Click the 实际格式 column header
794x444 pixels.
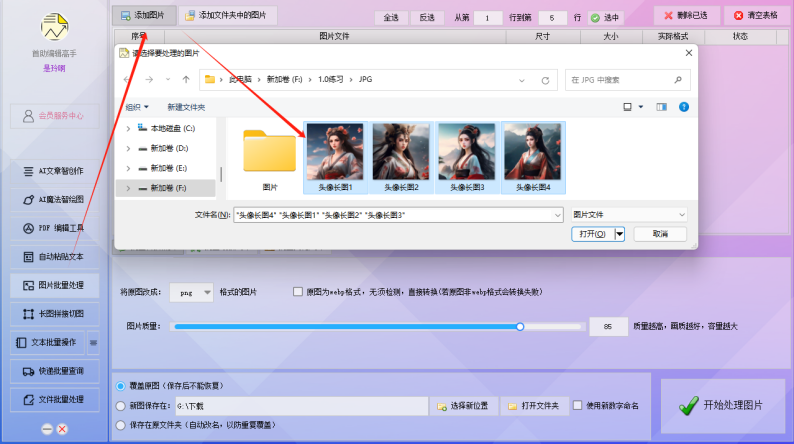click(x=673, y=36)
